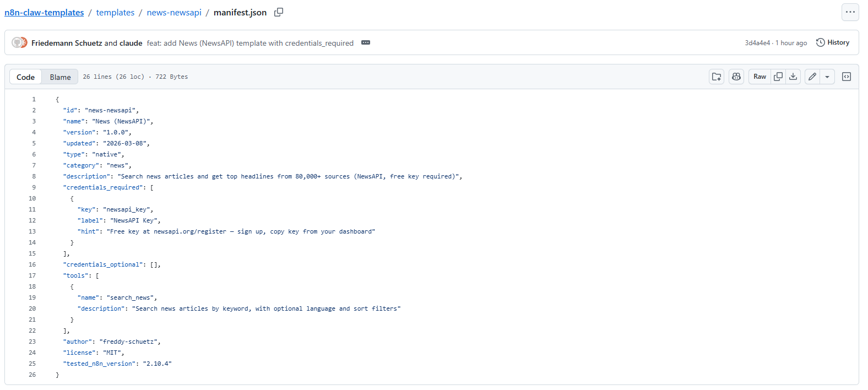Image resolution: width=868 pixels, height=390 pixels.
Task: Open Friedemann Schuetz author profile
Action: 67,43
